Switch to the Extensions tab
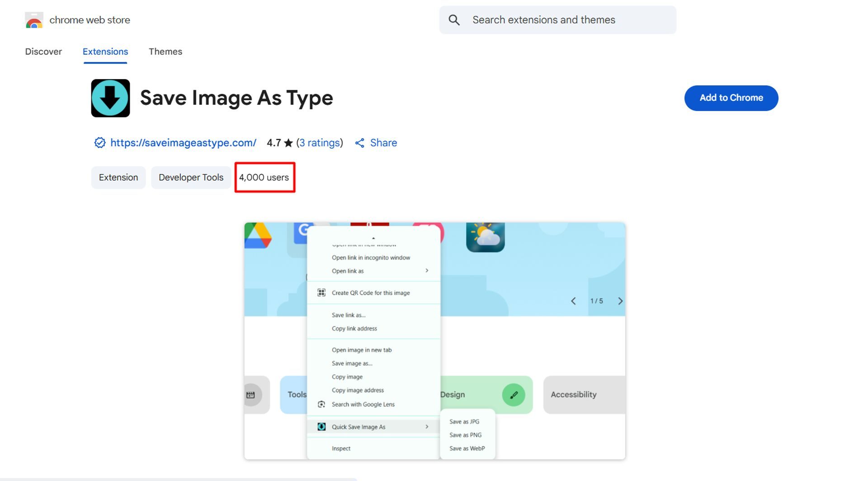 click(105, 51)
